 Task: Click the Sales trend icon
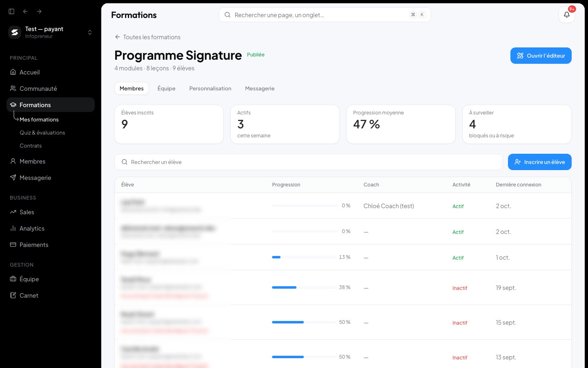(13, 212)
